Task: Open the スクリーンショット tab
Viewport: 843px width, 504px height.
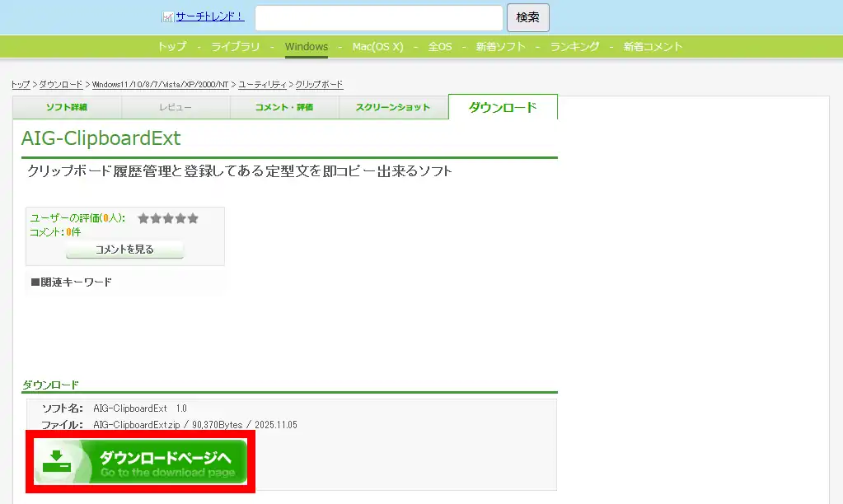Action: pos(393,107)
